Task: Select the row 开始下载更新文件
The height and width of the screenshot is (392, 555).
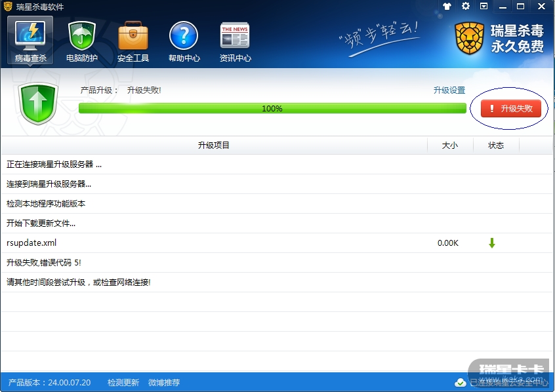Action: [277, 224]
